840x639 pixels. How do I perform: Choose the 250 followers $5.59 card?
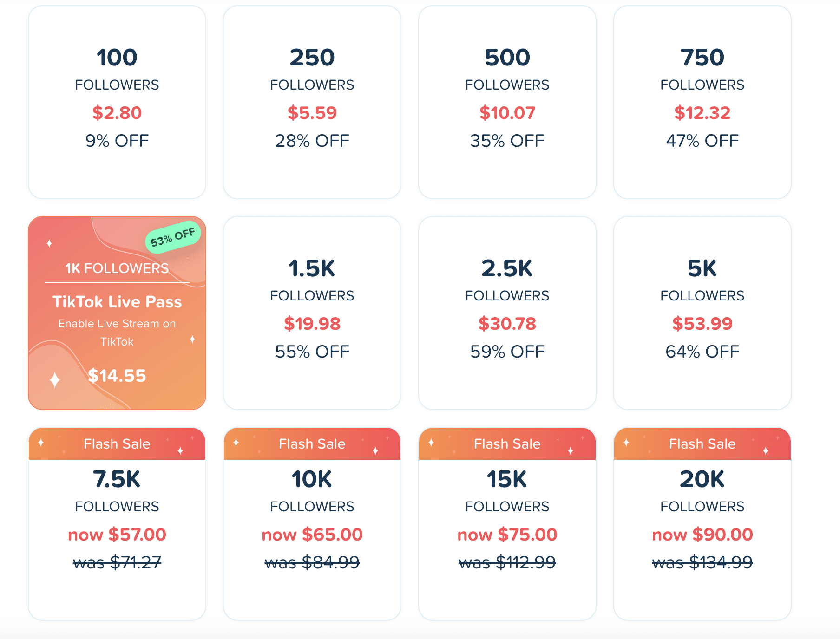click(312, 102)
